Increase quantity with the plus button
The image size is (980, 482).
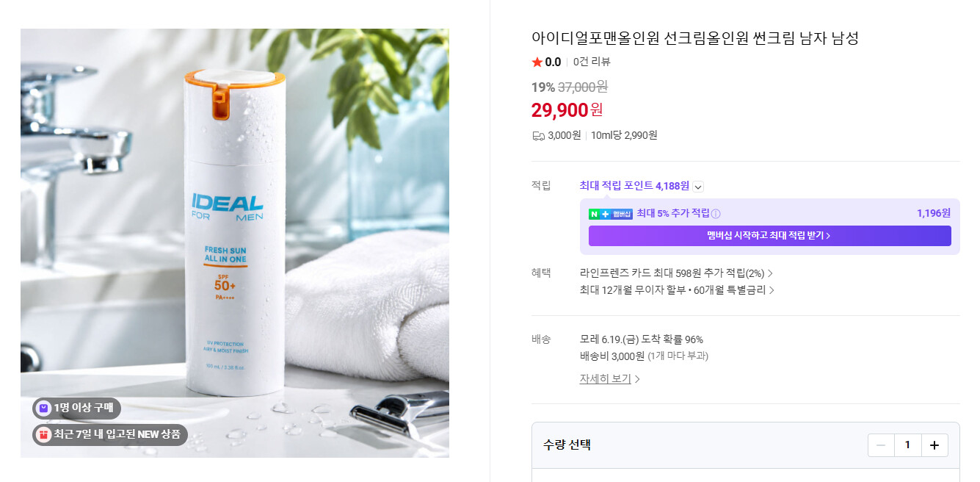pyautogui.click(x=934, y=445)
